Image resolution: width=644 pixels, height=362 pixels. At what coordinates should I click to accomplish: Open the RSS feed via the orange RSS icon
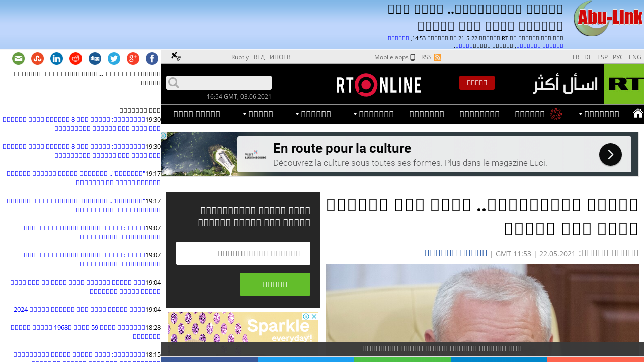438,57
